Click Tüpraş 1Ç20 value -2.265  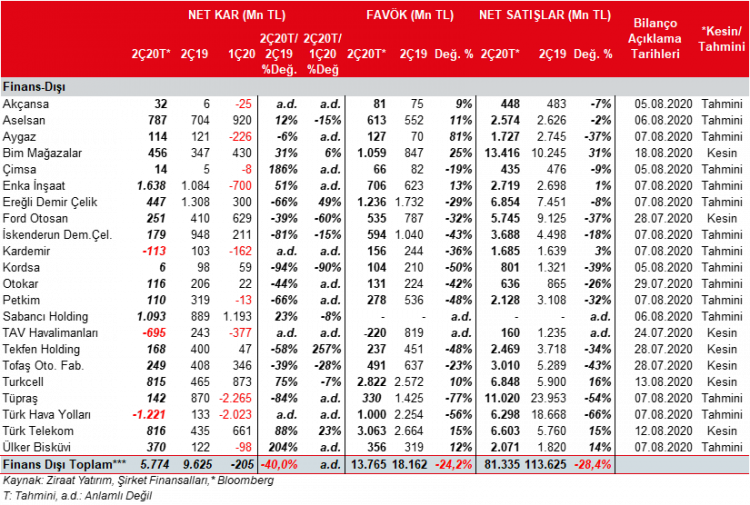pyautogui.click(x=235, y=398)
